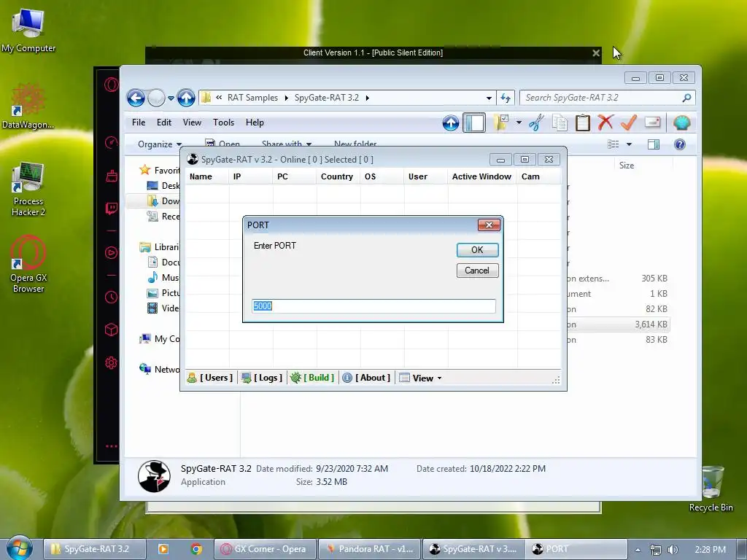Click the red X Delete toolbar icon
Screen dimensions: 747x560
point(605,122)
